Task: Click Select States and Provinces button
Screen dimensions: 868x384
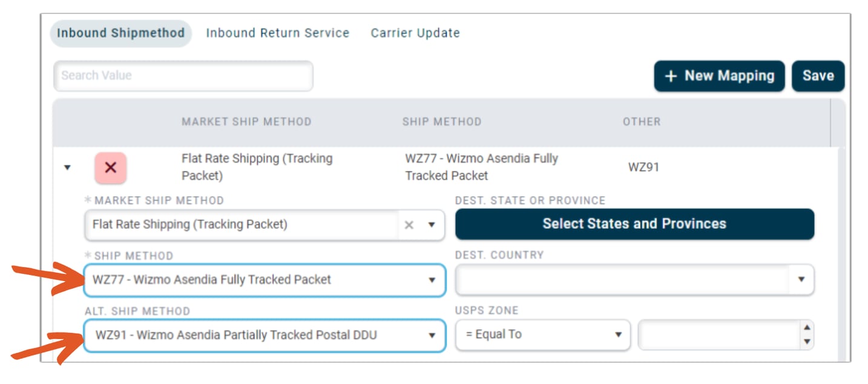Action: 634,224
